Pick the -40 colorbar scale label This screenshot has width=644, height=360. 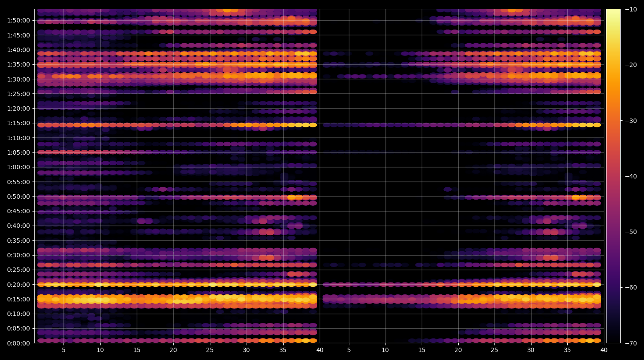coord(631,176)
